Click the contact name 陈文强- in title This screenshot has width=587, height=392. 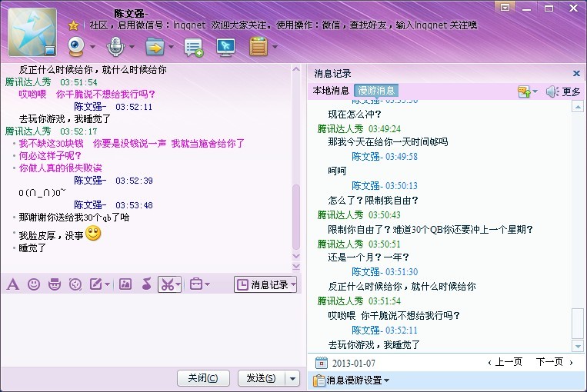click(x=131, y=14)
